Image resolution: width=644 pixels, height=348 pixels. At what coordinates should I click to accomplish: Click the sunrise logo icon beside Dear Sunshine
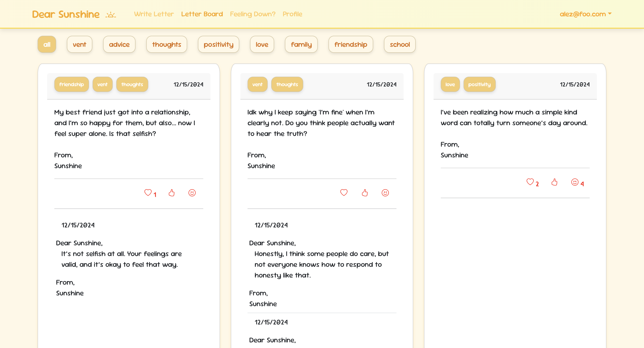(x=110, y=15)
